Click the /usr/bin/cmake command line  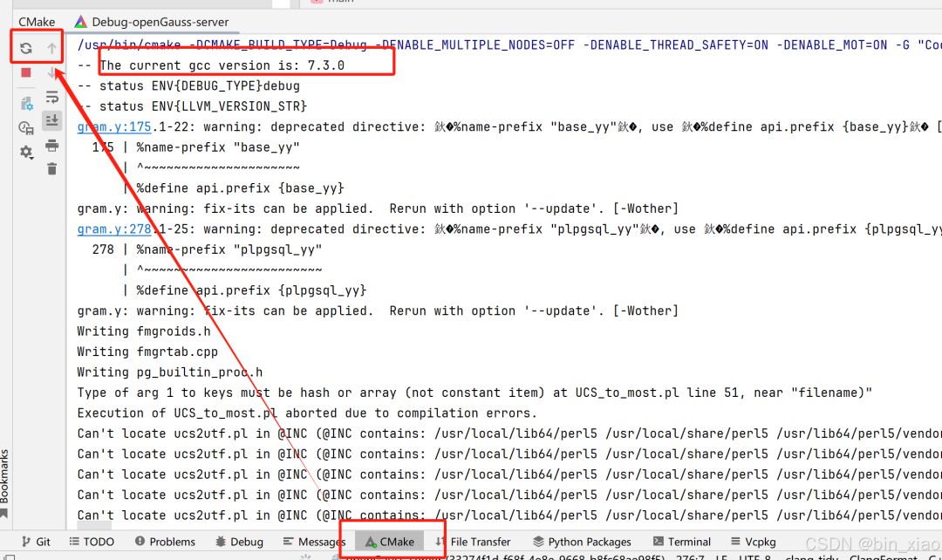509,45
